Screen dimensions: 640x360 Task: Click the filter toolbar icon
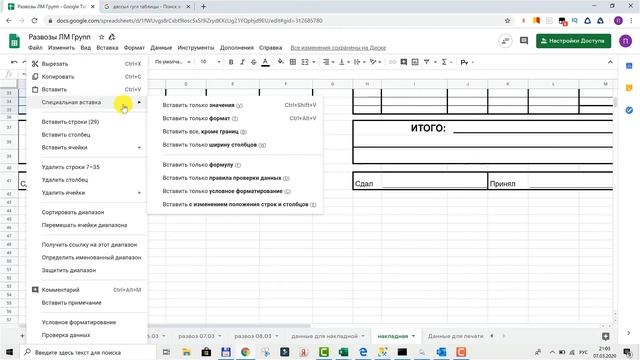(x=427, y=62)
